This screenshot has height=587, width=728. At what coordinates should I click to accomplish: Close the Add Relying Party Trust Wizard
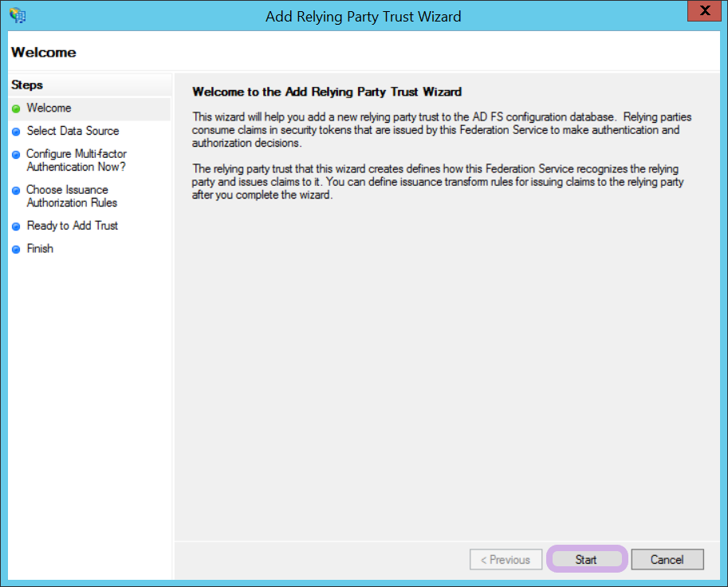tap(704, 12)
